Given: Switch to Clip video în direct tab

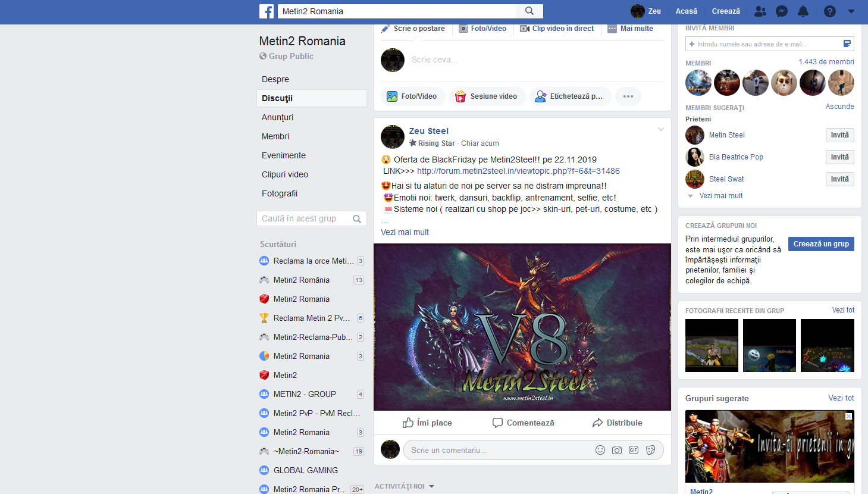Looking at the screenshot, I should point(557,29).
